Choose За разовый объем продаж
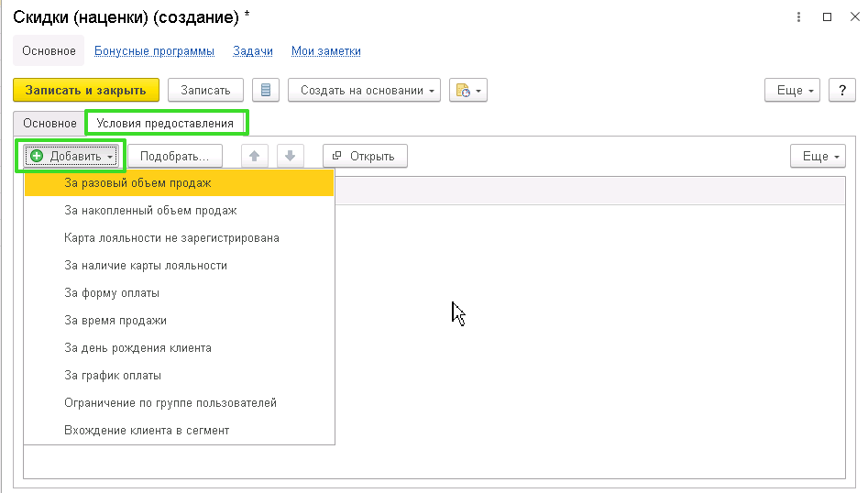 [x=180, y=182]
